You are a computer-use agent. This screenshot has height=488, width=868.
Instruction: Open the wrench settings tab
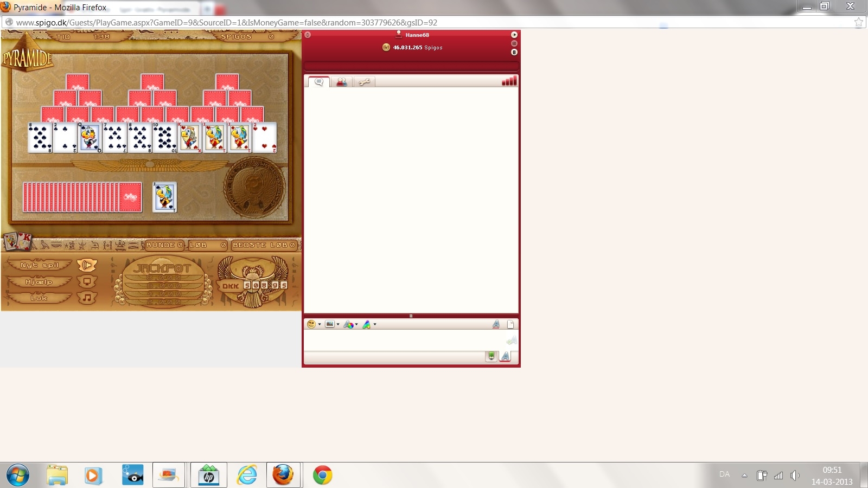point(364,82)
